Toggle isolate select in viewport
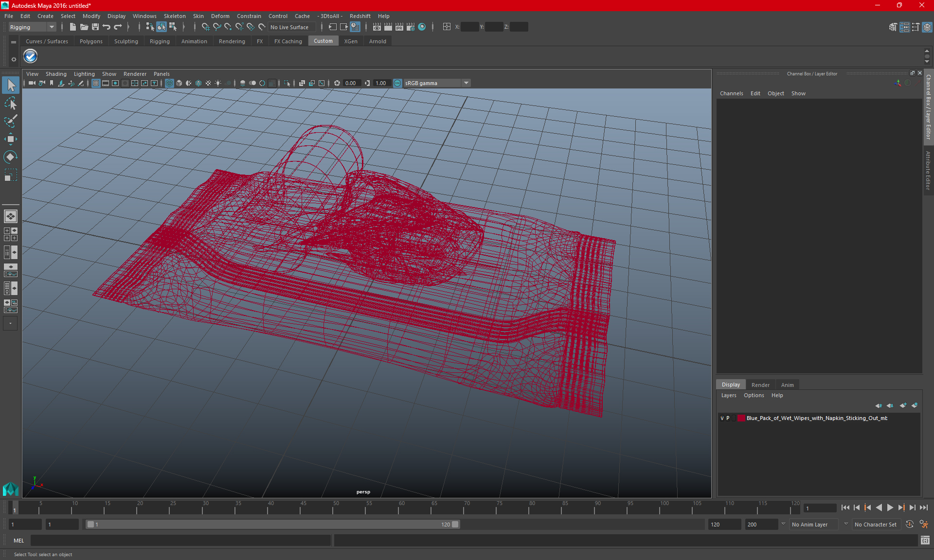This screenshot has height=560, width=934. (x=287, y=83)
